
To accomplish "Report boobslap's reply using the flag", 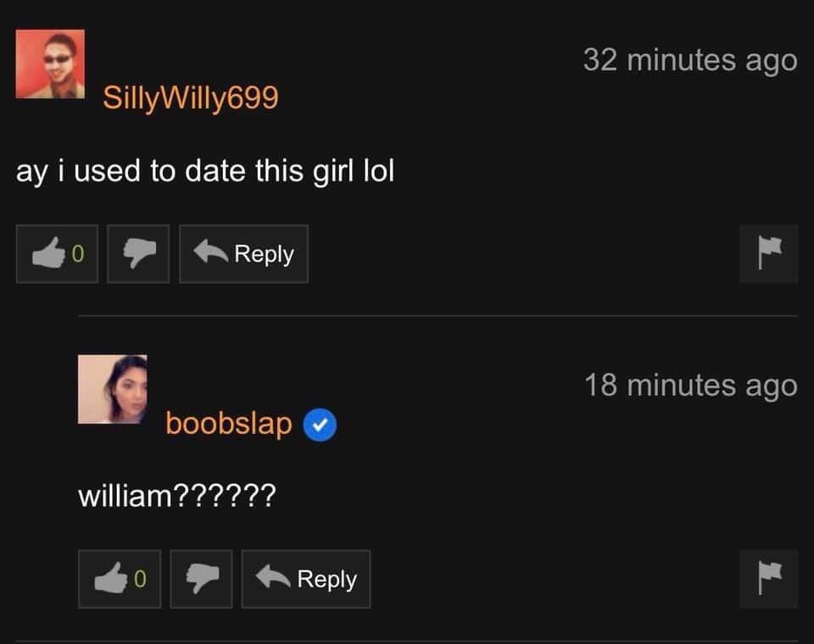I will tap(768, 579).
